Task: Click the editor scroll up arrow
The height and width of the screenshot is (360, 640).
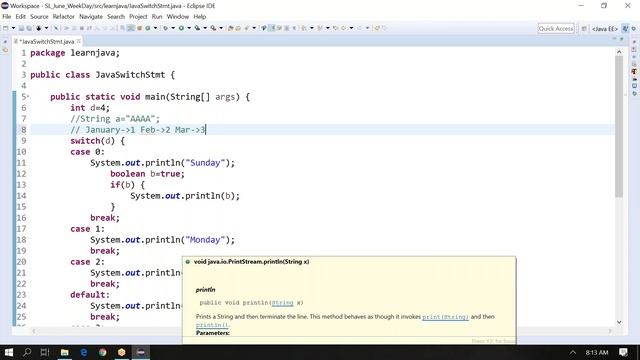Action: point(619,52)
